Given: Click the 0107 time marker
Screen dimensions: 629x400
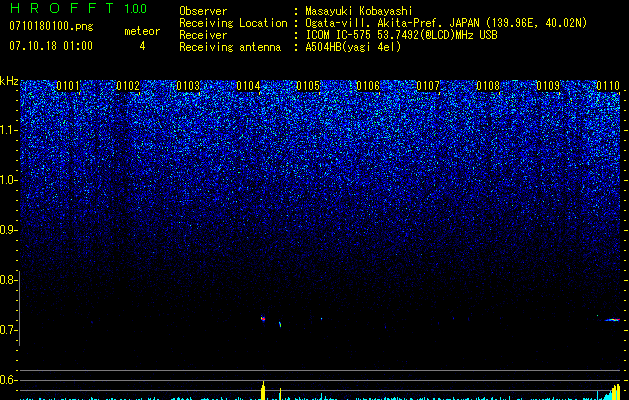Looking at the screenshot, I should [x=428, y=86].
